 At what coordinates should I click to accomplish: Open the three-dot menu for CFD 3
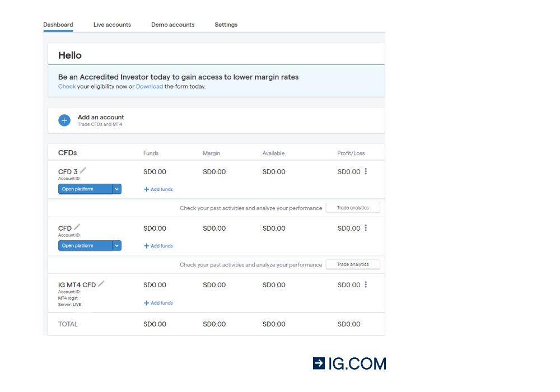pyautogui.click(x=366, y=172)
